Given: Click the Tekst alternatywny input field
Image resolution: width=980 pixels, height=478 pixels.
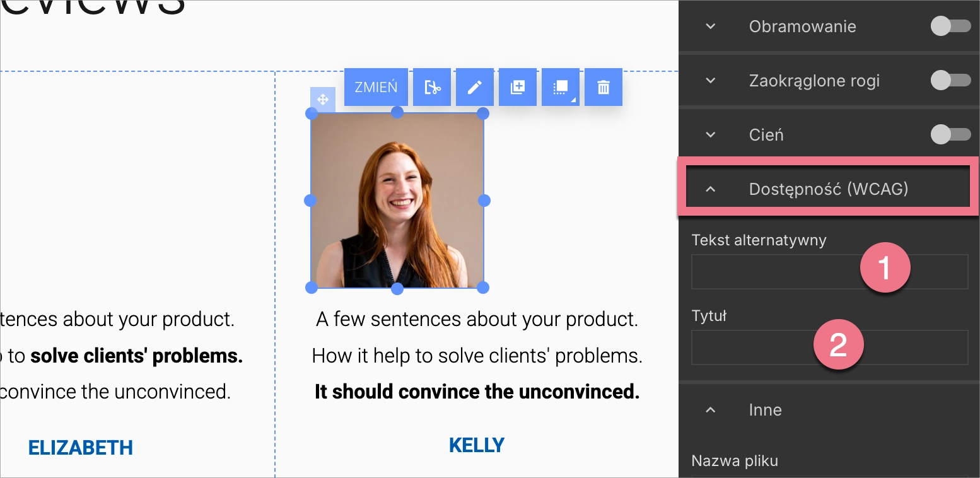Looking at the screenshot, I should click(x=776, y=272).
